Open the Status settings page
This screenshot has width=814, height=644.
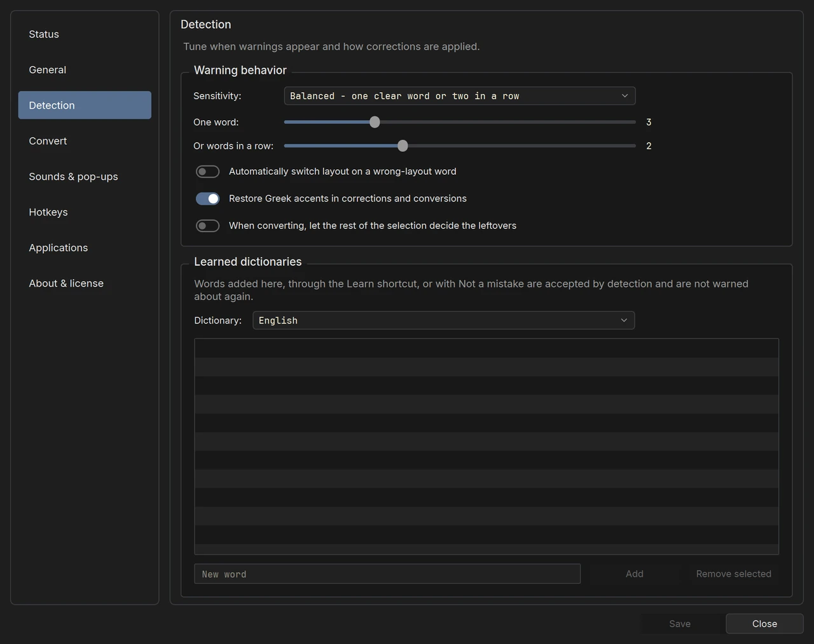(x=85, y=34)
